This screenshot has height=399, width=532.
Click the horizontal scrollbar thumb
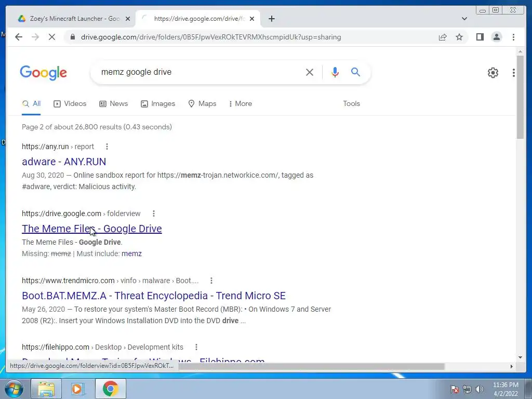[312, 366]
